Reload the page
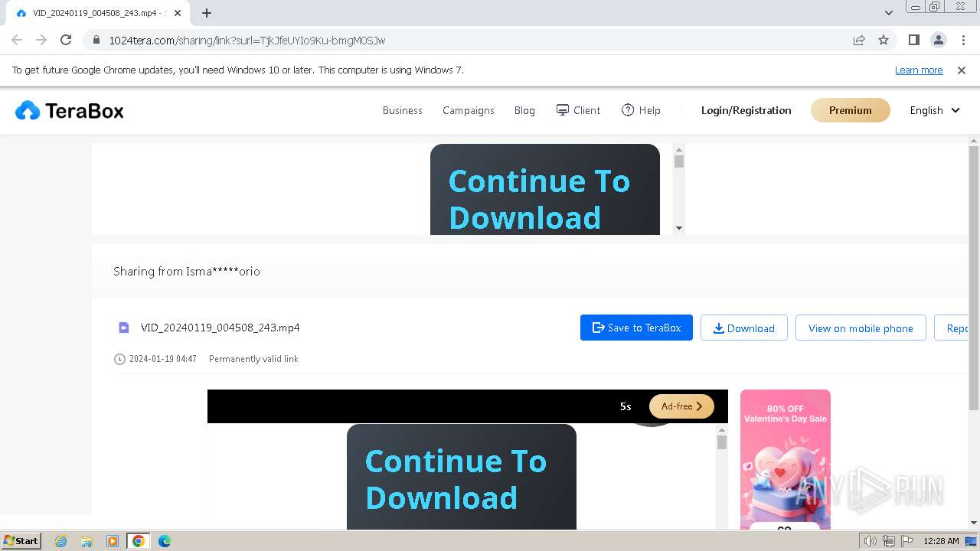 pos(66,41)
